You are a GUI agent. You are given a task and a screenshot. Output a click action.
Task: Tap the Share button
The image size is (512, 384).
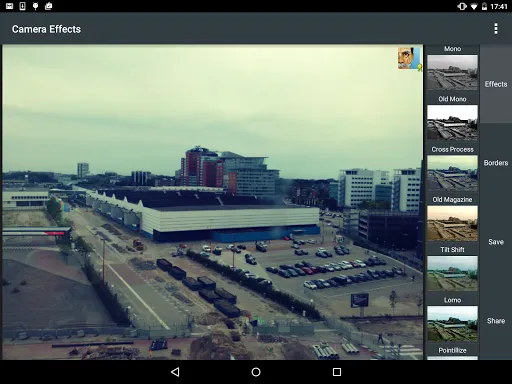point(496,321)
